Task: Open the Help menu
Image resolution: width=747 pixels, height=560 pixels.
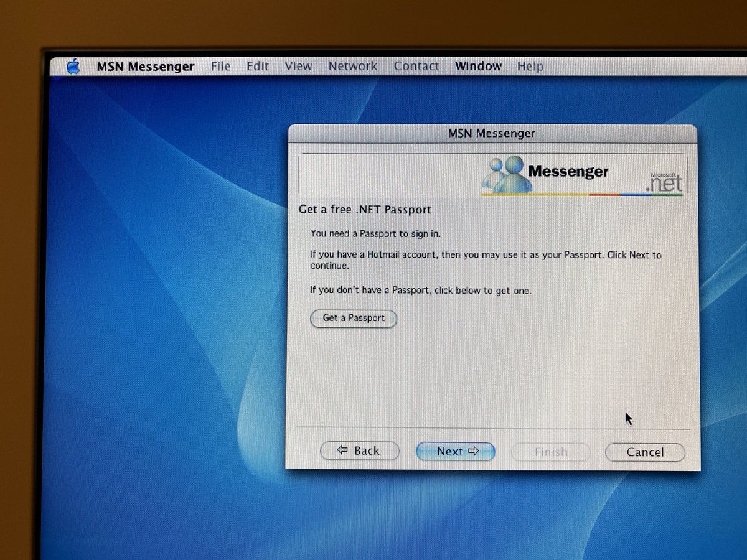Action: 530,67
